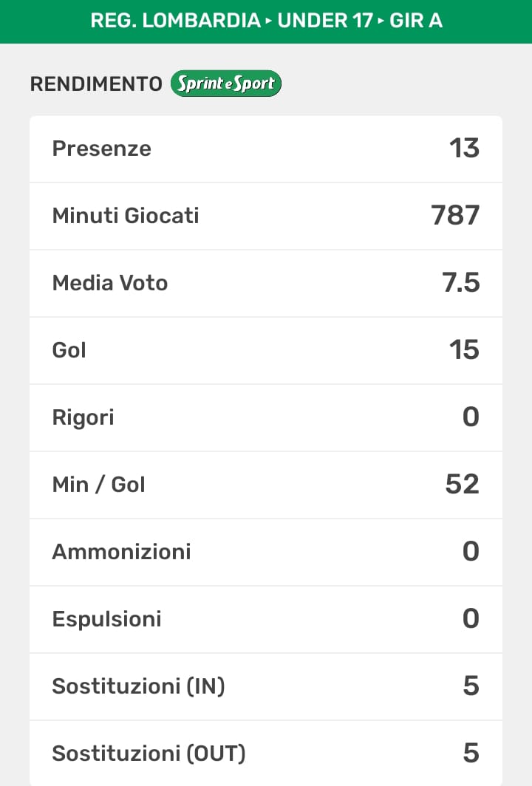This screenshot has width=532, height=786.
Task: Go to GIR A in header
Action: coord(416,21)
